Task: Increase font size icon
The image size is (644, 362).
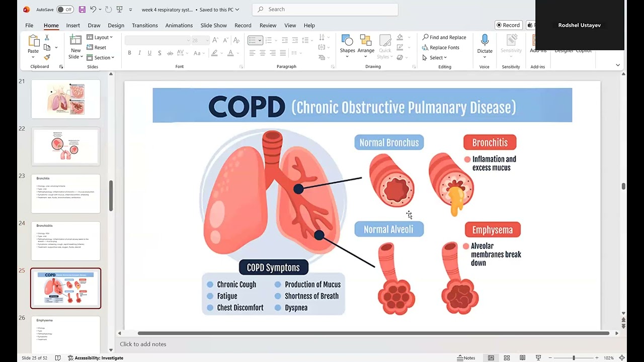Action: click(x=215, y=40)
